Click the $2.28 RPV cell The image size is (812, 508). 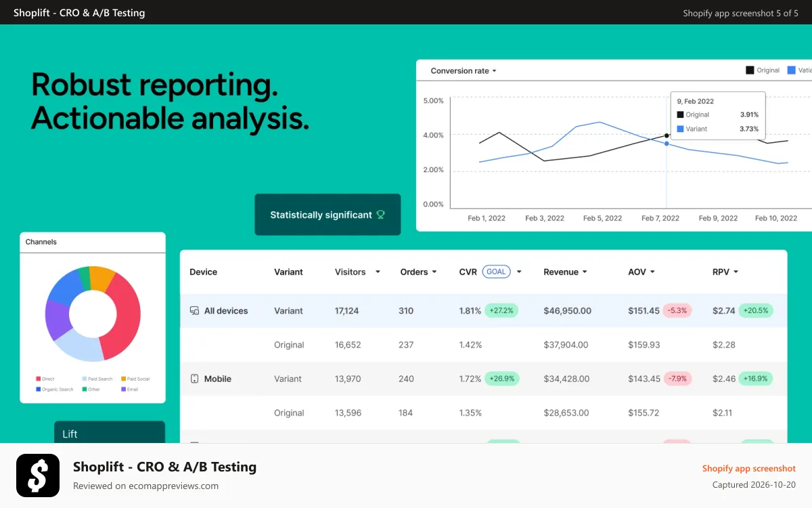click(724, 345)
